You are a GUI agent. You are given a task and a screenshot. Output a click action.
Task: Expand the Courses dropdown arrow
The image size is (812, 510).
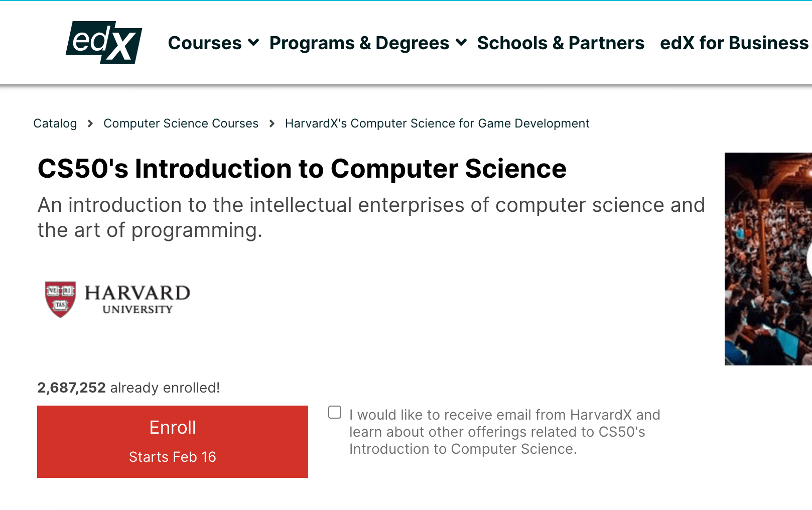253,43
